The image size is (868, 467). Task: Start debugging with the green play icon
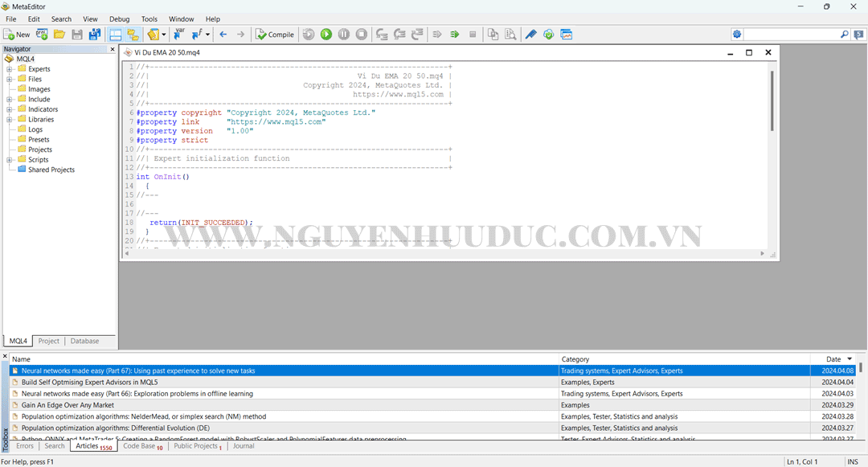(x=326, y=35)
